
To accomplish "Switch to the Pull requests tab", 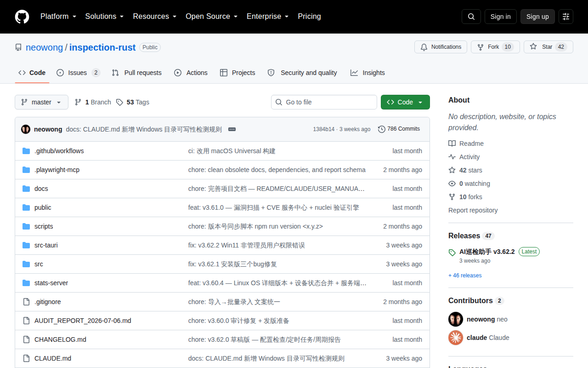I will coord(136,73).
